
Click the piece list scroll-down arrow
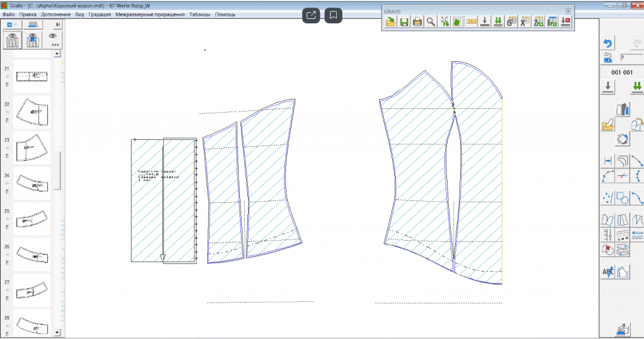point(57,332)
